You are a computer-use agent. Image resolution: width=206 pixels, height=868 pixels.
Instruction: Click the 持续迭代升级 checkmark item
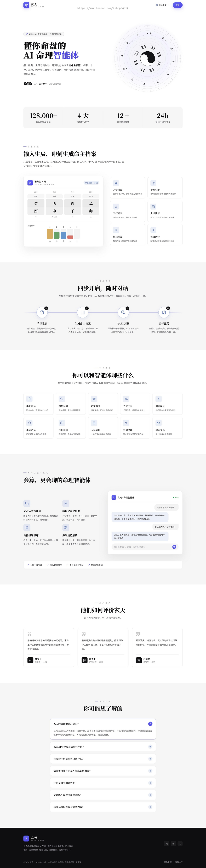(x=95, y=565)
